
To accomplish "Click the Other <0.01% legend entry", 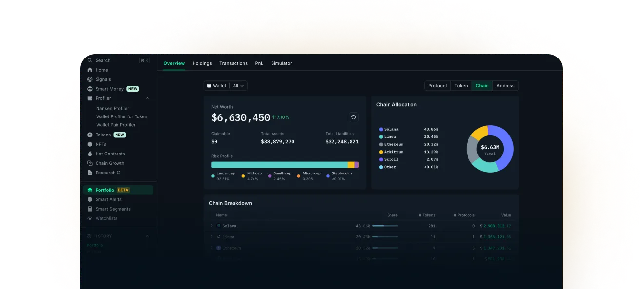I will click(409, 167).
